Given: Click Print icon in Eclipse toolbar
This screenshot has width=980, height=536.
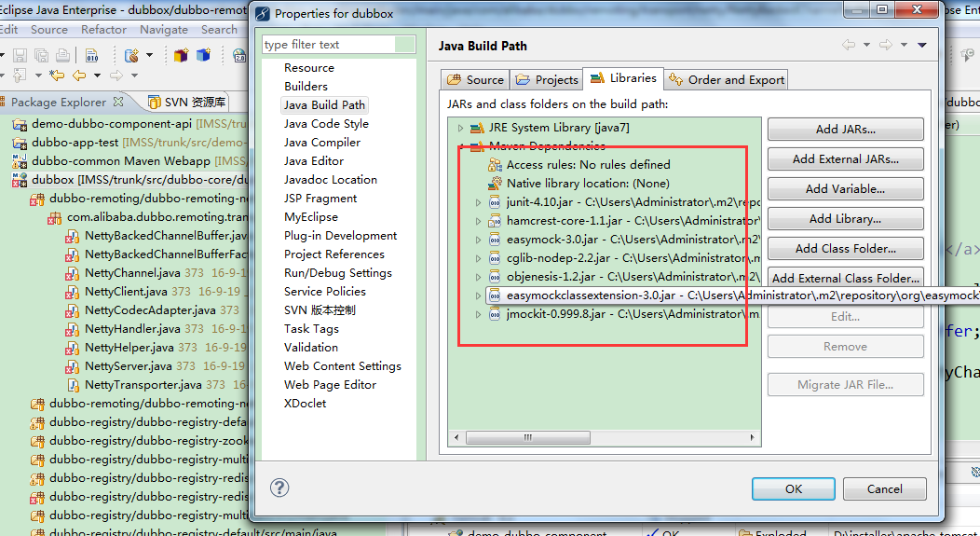Looking at the screenshot, I should tap(62, 56).
